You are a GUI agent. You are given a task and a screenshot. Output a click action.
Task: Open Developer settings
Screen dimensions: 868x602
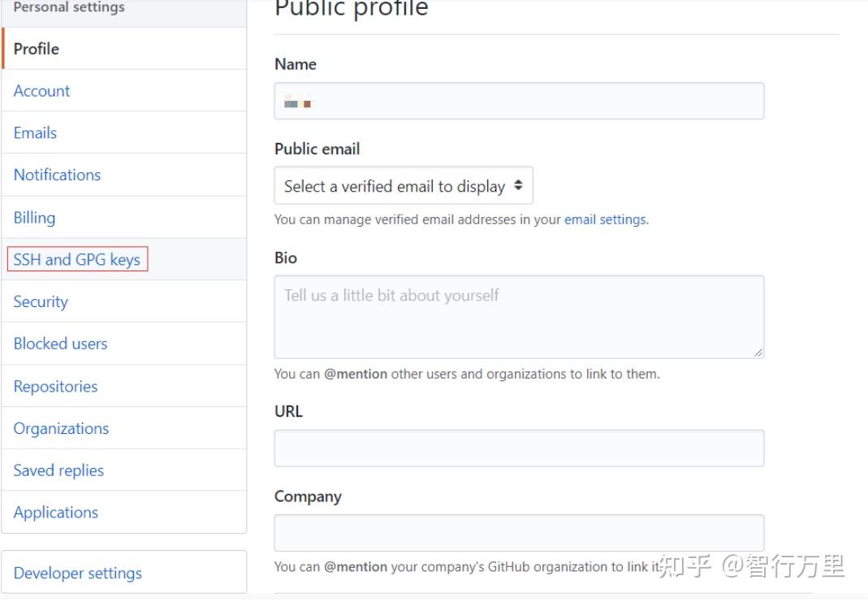tap(78, 573)
